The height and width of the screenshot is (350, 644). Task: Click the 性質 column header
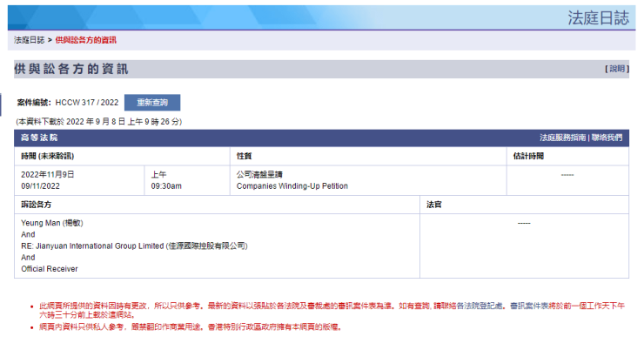point(245,156)
